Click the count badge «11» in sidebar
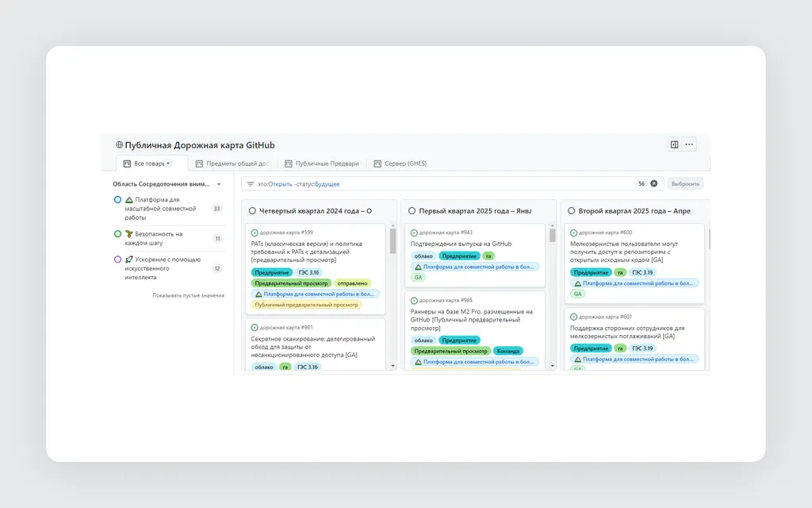This screenshot has height=508, width=812. (x=217, y=238)
